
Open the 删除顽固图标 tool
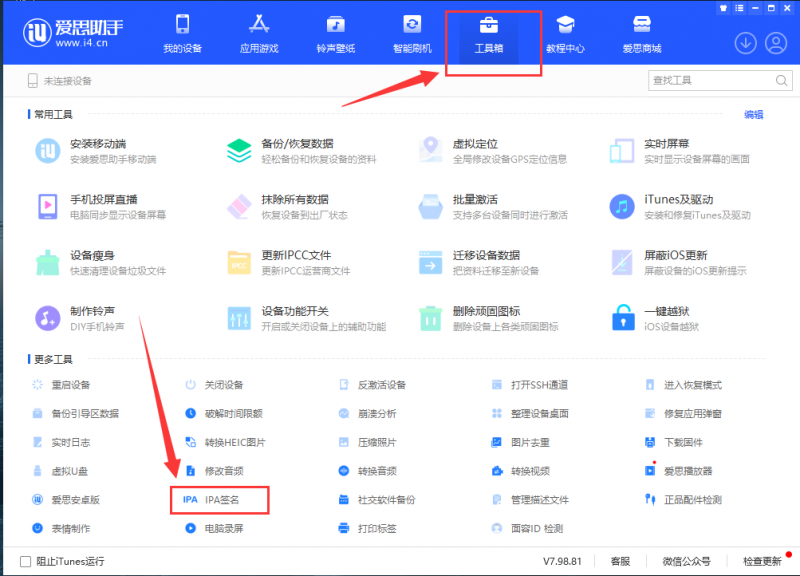(x=488, y=318)
